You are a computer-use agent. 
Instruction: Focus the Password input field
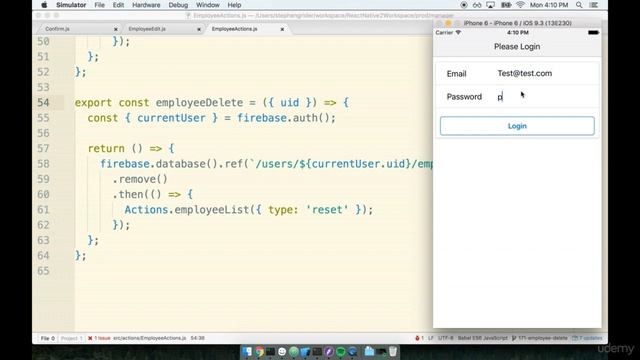[546, 97]
